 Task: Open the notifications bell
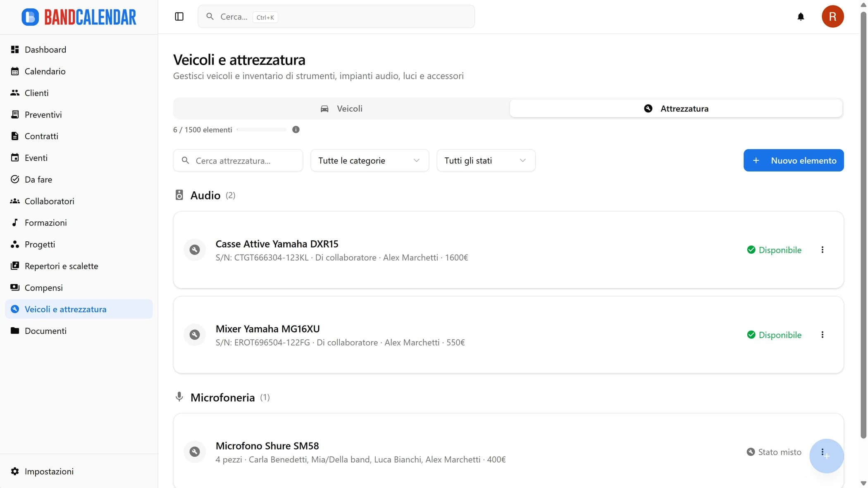click(800, 17)
